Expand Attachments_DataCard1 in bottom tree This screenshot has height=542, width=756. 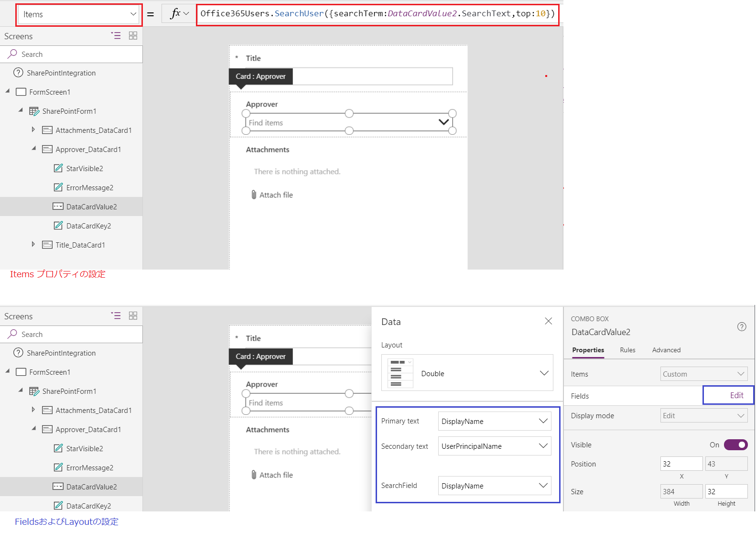[x=33, y=410]
